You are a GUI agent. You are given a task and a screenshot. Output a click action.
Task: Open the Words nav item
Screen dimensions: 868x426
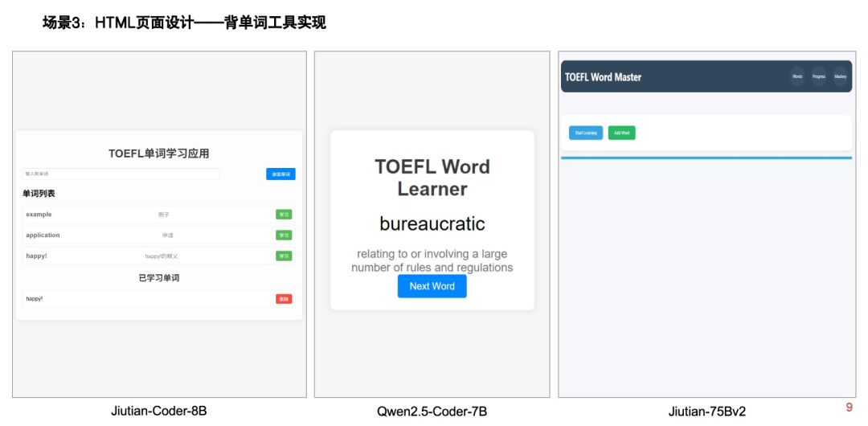797,76
